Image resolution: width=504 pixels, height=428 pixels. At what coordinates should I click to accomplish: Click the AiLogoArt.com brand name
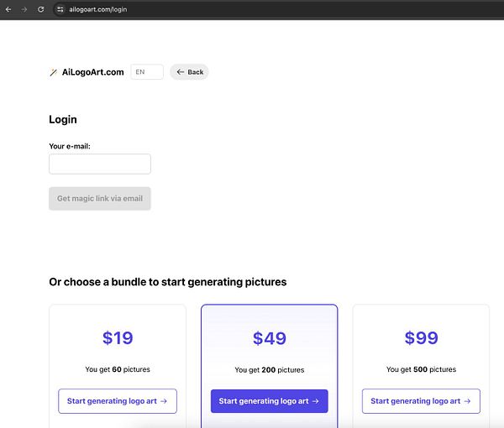coord(92,72)
